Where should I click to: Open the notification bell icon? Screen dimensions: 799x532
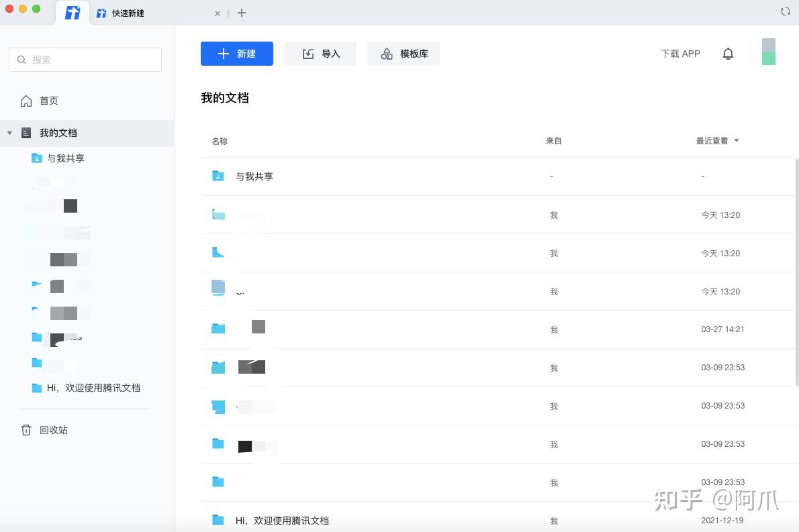[x=728, y=54]
